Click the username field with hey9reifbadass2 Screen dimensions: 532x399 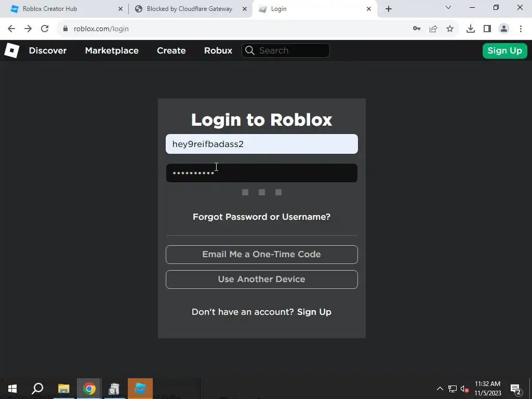[262, 144]
